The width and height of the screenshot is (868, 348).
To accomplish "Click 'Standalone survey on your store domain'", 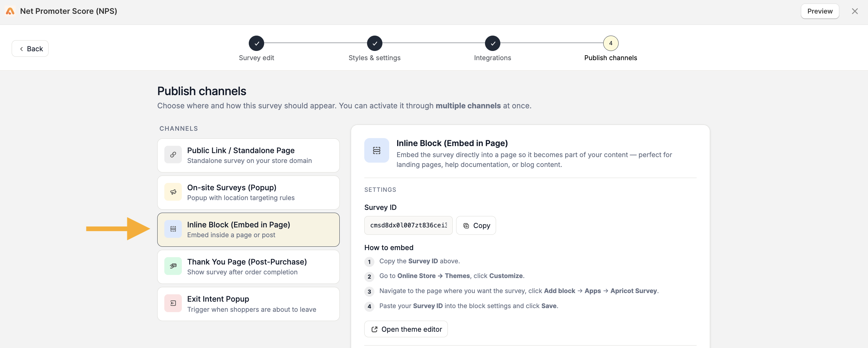I will [249, 160].
